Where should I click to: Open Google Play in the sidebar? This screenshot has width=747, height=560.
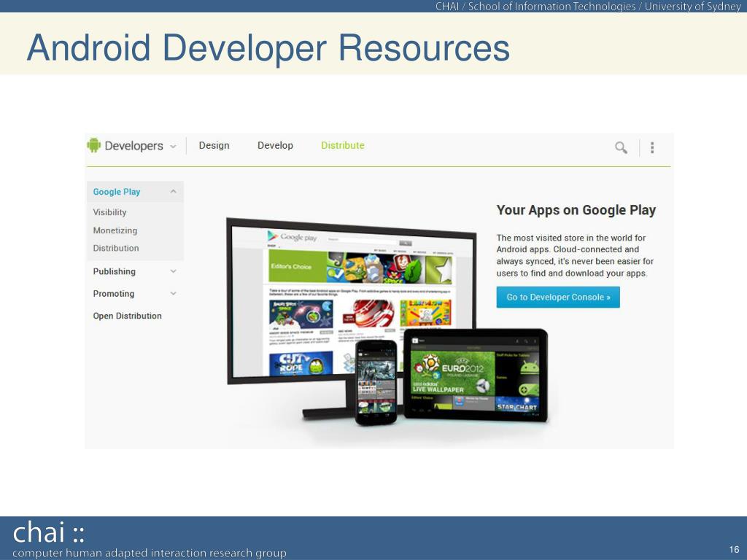point(117,192)
